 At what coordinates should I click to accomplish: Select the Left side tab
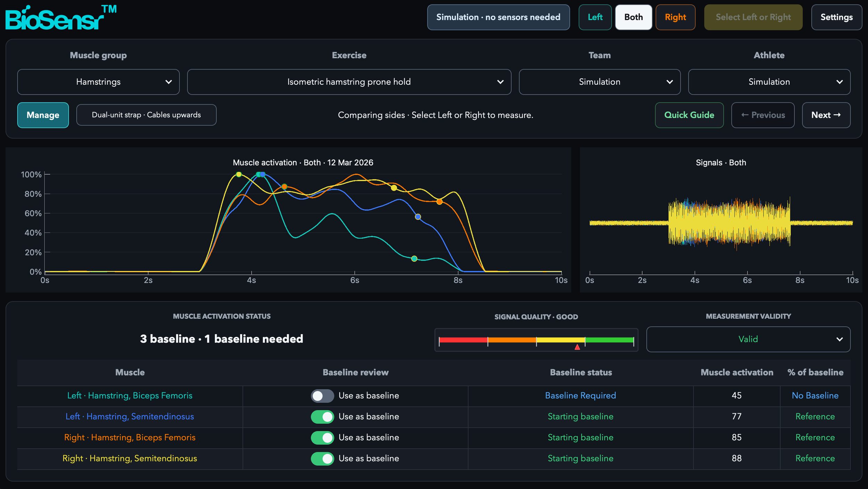595,17
